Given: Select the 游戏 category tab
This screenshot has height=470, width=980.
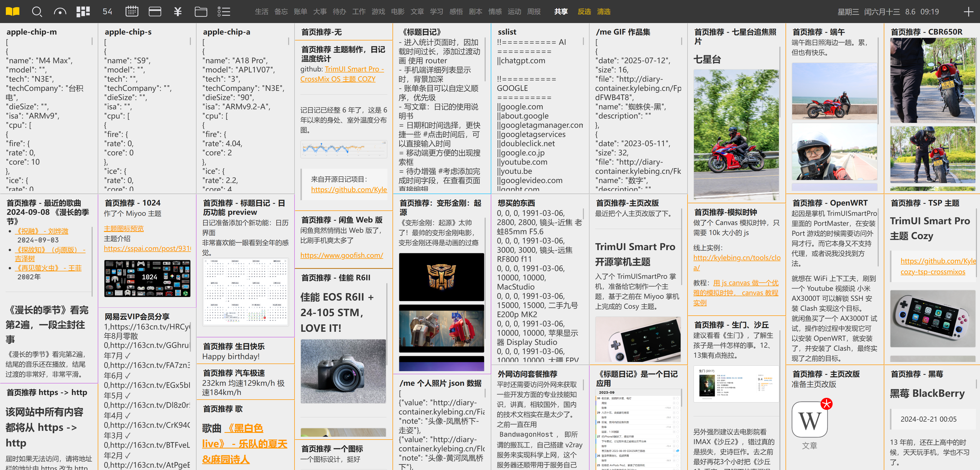Looking at the screenshot, I should point(378,12).
